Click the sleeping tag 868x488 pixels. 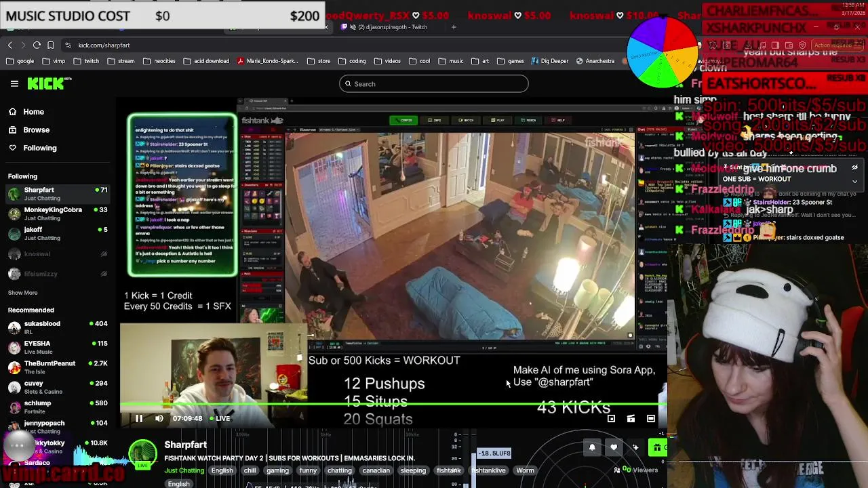[412, 470]
